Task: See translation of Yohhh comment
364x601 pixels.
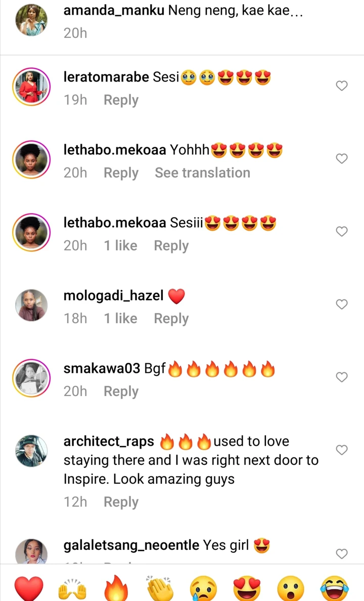Action: click(x=202, y=173)
